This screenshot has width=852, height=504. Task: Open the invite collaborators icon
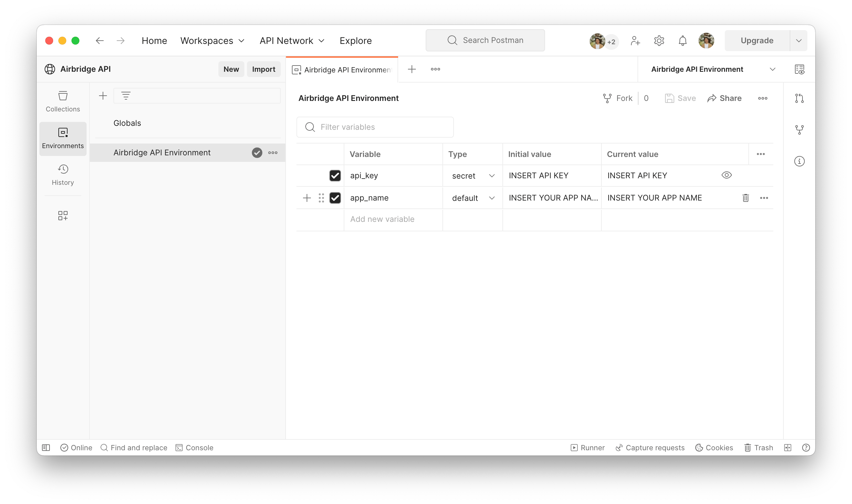click(x=635, y=41)
